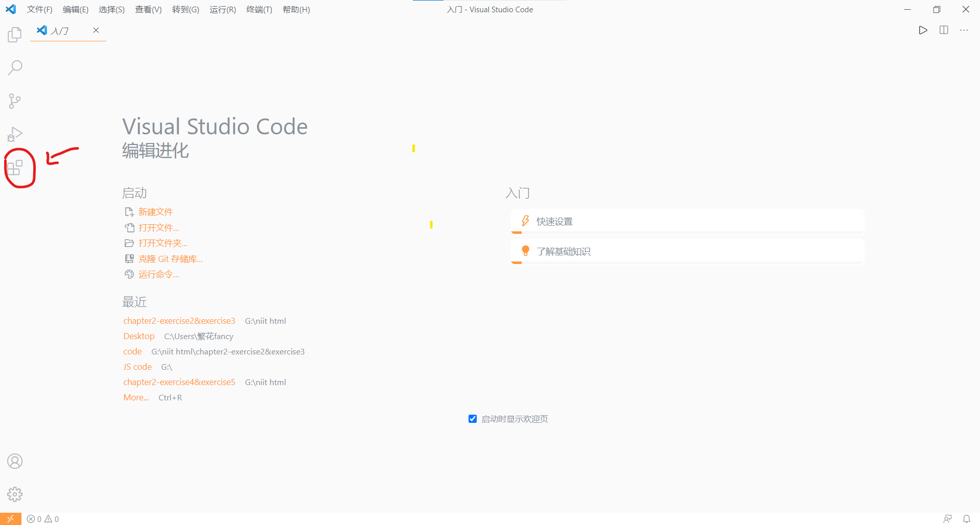Click the Run play button in editor toolbar
Screen dimensions: 980x525
pyautogui.click(x=923, y=30)
